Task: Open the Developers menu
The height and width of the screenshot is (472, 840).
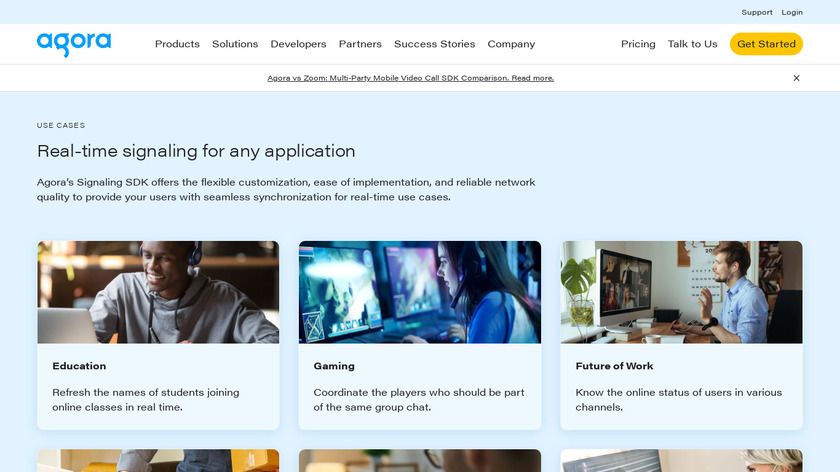Action: pyautogui.click(x=298, y=44)
